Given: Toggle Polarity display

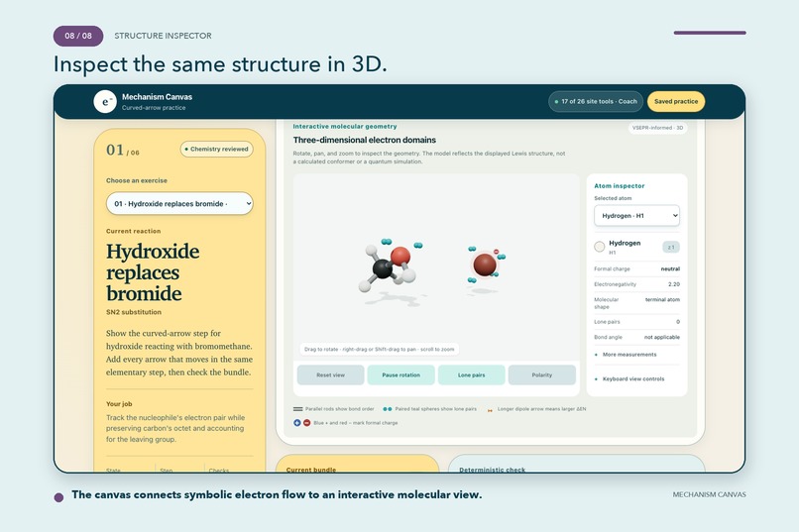Looking at the screenshot, I should [541, 375].
